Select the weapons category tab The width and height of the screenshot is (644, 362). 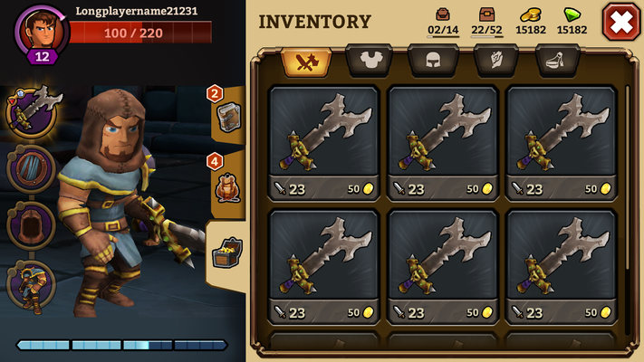point(306,62)
